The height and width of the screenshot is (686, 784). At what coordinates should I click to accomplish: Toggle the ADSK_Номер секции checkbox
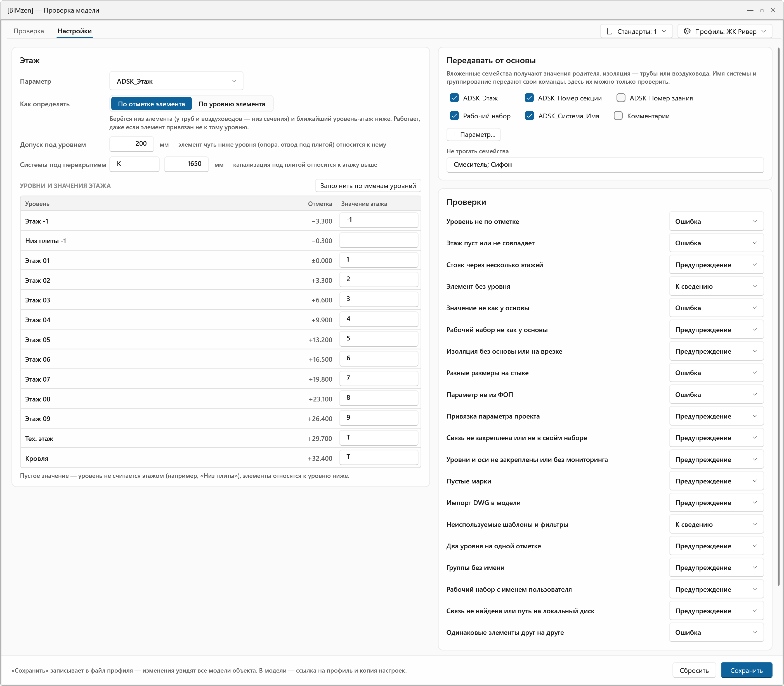[529, 98]
